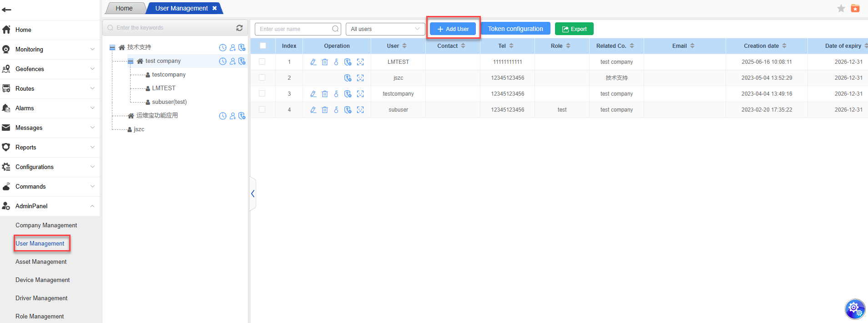Click the edit pencil icon for LMTEST row
The image size is (868, 323).
313,62
